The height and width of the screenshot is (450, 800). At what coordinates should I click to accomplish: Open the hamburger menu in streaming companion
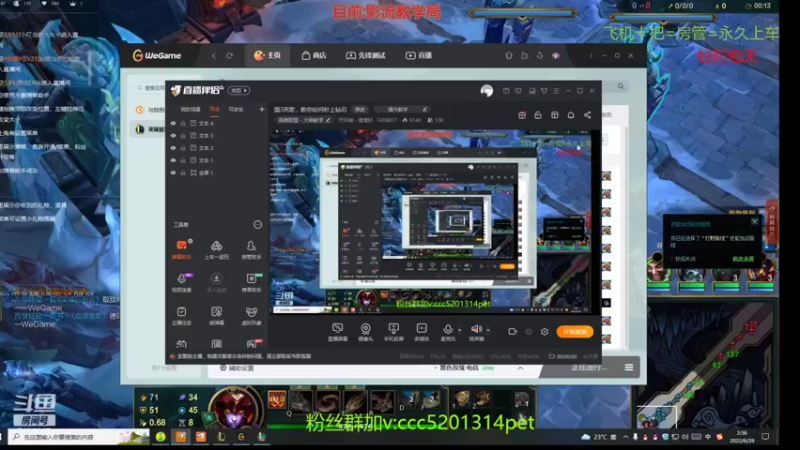(x=556, y=91)
